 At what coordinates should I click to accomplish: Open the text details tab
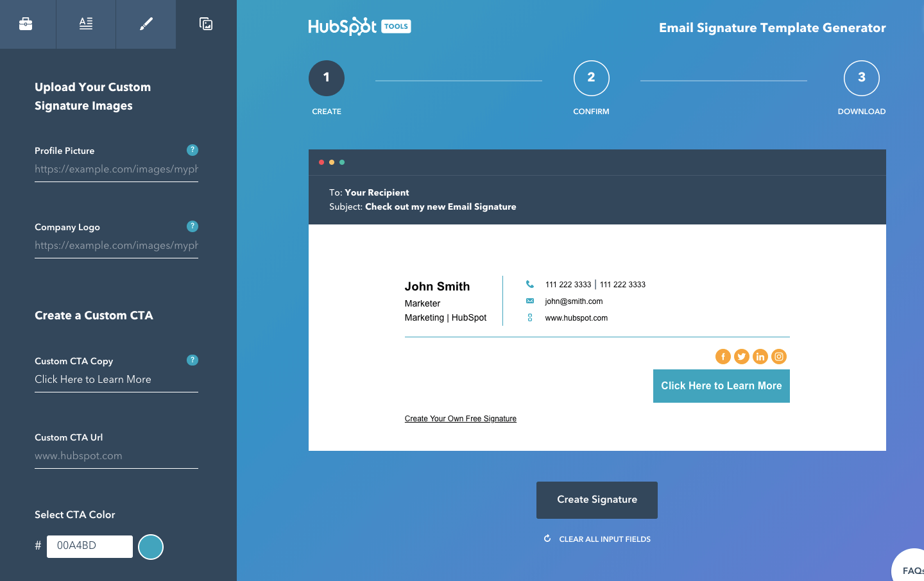pos(86,24)
